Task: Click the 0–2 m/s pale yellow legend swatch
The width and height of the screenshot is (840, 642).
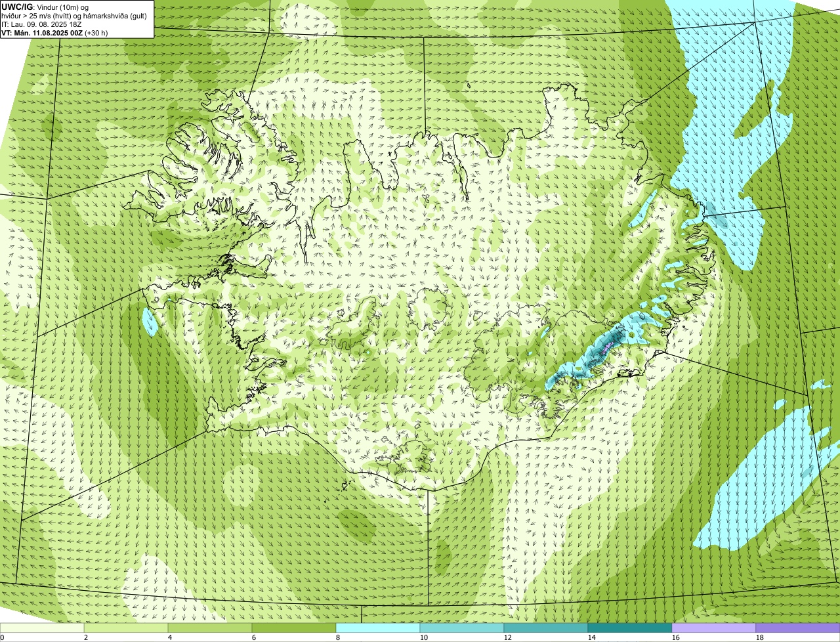Action: 42,628
